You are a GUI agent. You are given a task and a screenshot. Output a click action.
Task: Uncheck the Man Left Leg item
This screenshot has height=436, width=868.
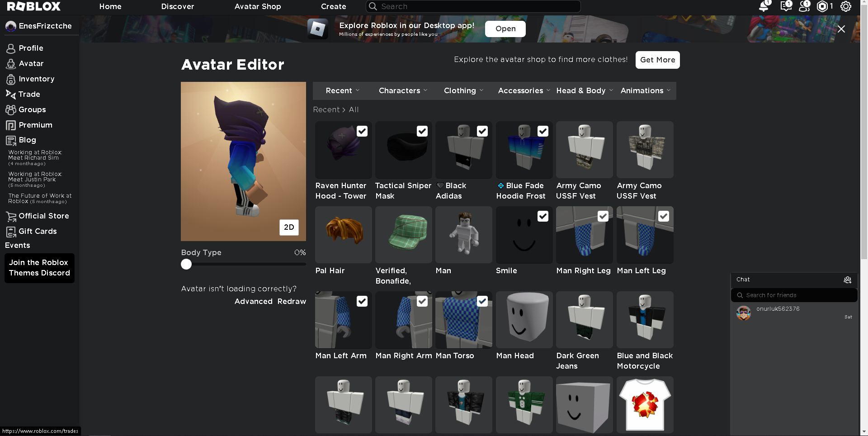point(664,216)
